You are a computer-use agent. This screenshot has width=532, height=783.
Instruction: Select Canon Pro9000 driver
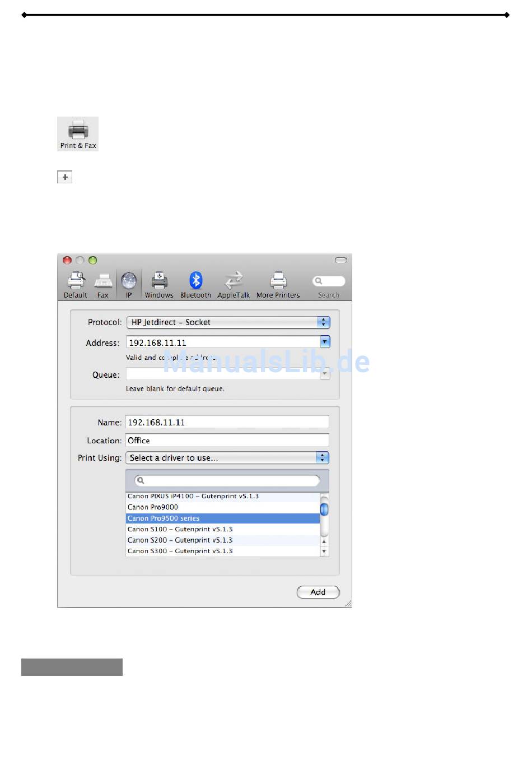click(x=223, y=507)
